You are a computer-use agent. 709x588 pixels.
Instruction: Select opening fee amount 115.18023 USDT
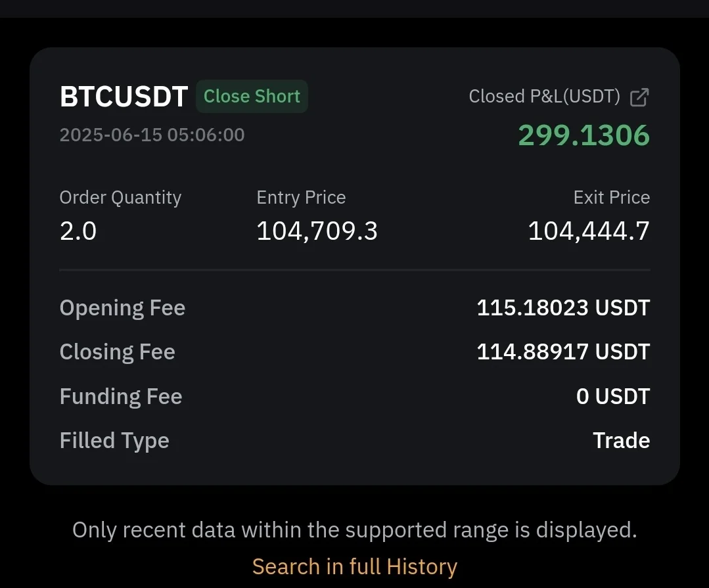click(x=563, y=307)
